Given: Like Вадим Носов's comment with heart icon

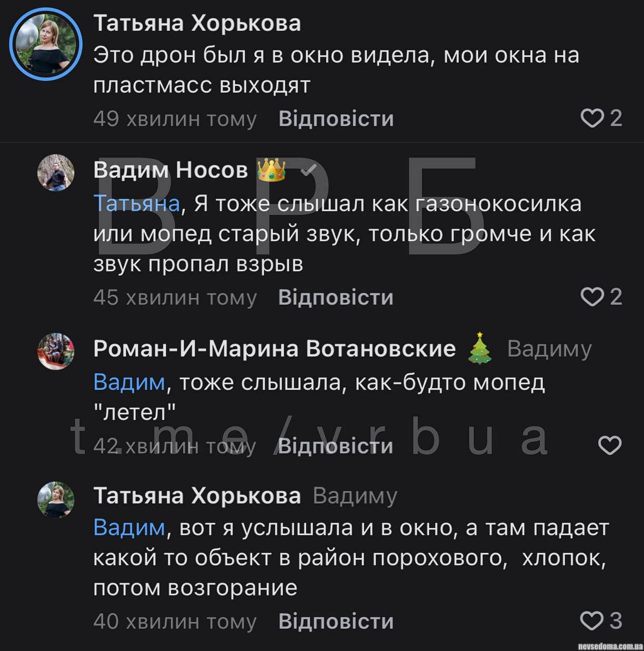Looking at the screenshot, I should pos(592,297).
